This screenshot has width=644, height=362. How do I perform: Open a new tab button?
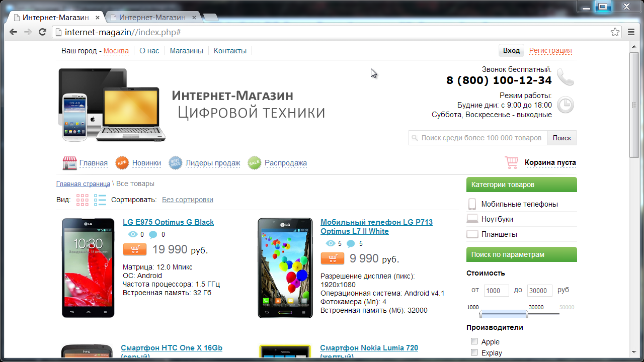pos(211,18)
